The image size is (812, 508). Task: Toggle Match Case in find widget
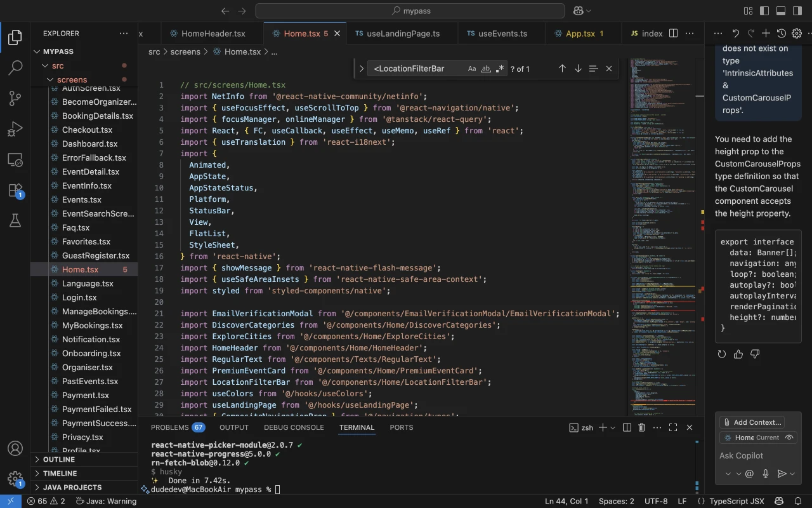(x=472, y=69)
